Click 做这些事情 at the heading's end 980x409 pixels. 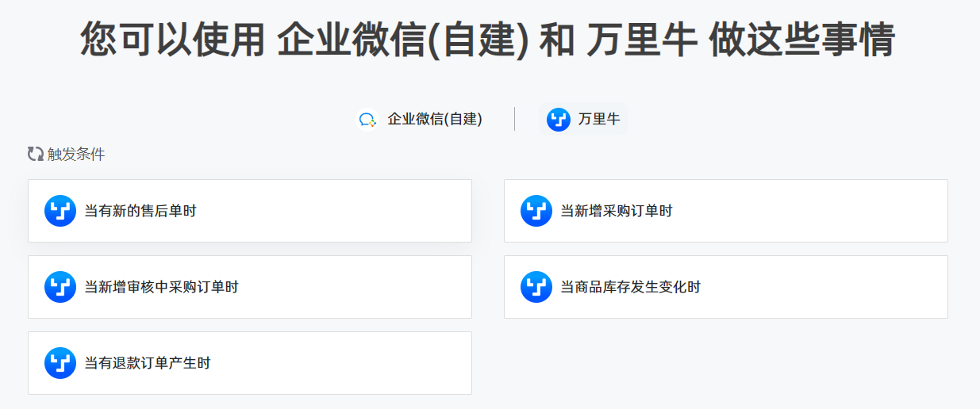pyautogui.click(x=802, y=40)
